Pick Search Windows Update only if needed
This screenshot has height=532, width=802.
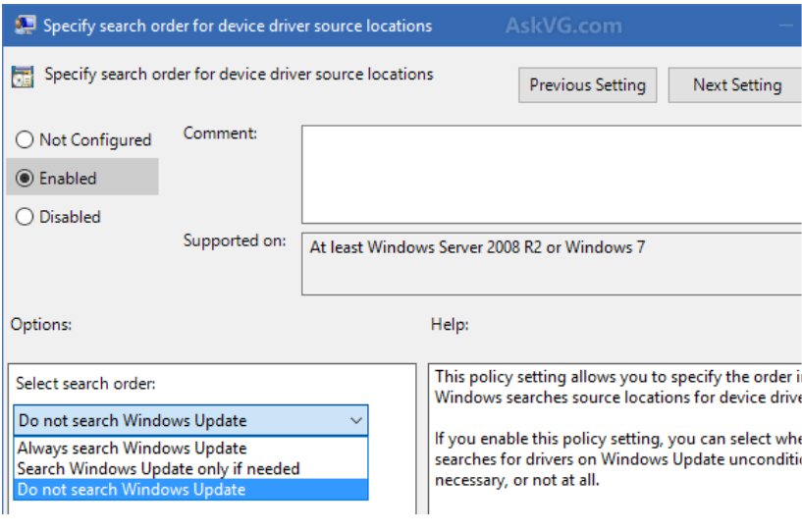pyautogui.click(x=158, y=469)
